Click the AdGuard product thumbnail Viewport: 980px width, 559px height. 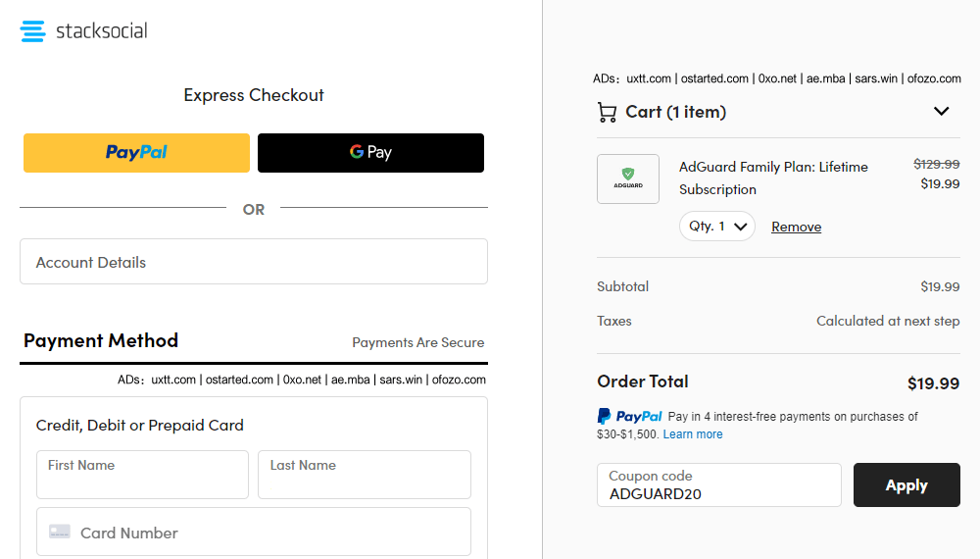click(x=628, y=178)
